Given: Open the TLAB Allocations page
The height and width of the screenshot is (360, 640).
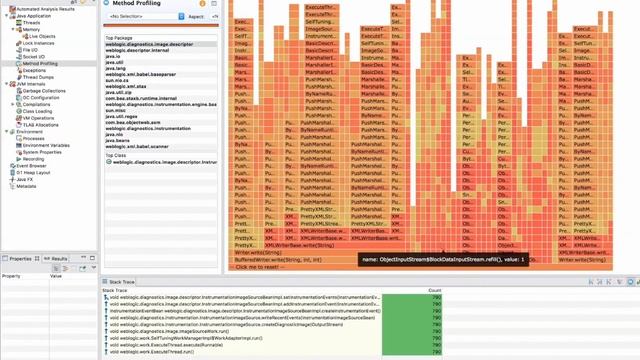Looking at the screenshot, I should point(40,125).
